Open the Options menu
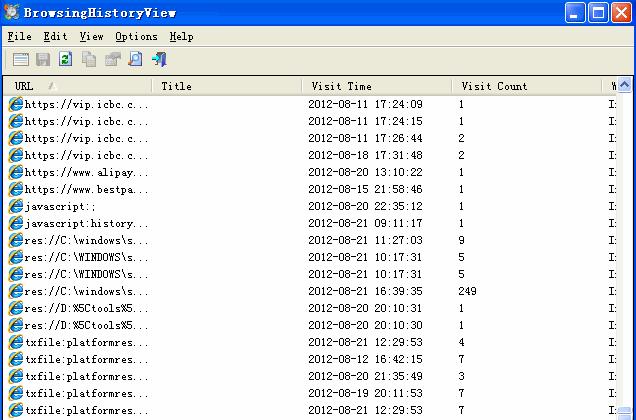 [x=136, y=37]
